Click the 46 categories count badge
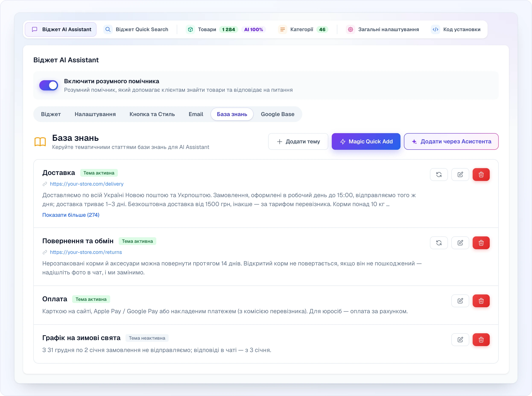Screen dimensions: 532x396 [x=322, y=29]
